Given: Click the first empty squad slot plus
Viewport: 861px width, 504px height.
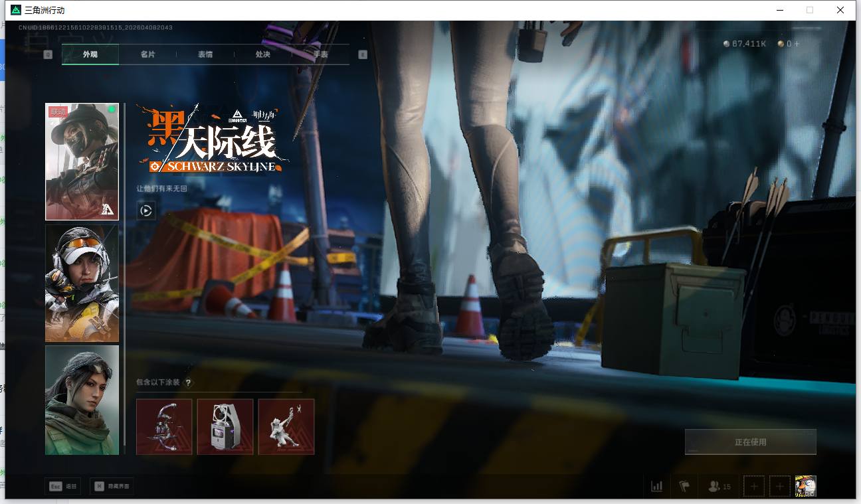Looking at the screenshot, I should tap(753, 487).
